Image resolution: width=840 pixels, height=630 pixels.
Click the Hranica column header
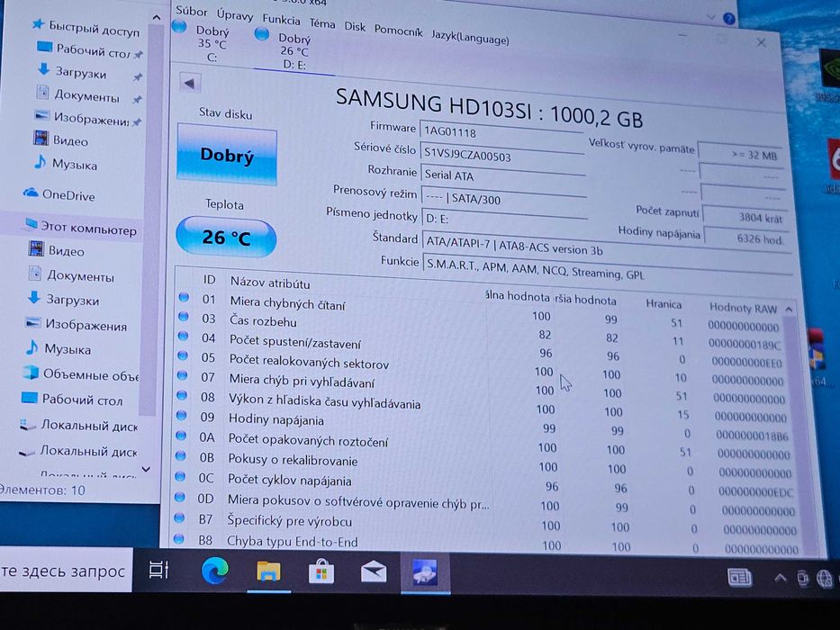click(x=664, y=304)
